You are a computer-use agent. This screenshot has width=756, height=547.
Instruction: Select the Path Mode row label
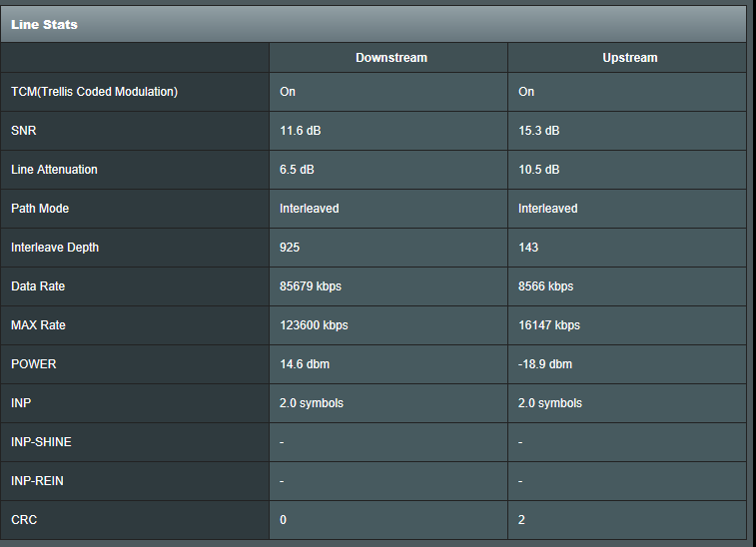point(40,209)
